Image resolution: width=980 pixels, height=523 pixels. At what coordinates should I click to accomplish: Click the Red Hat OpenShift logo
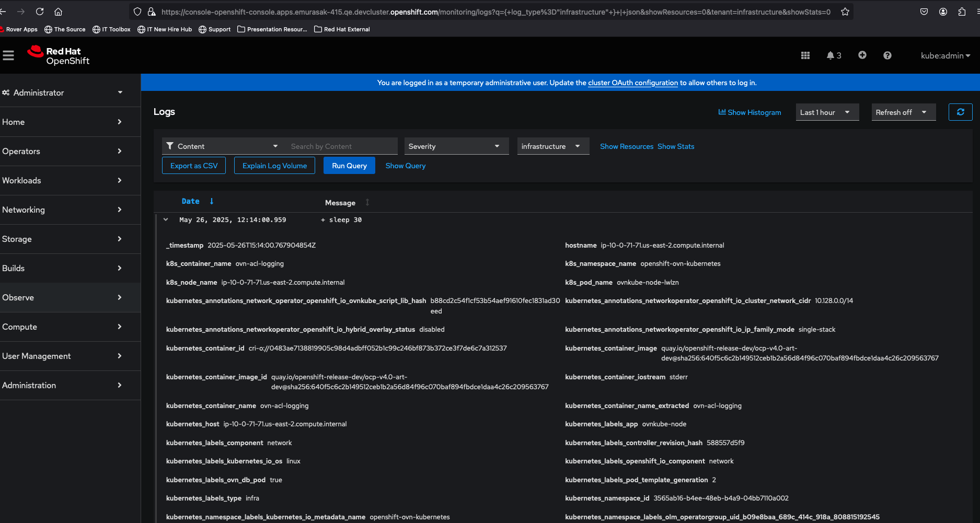[59, 55]
